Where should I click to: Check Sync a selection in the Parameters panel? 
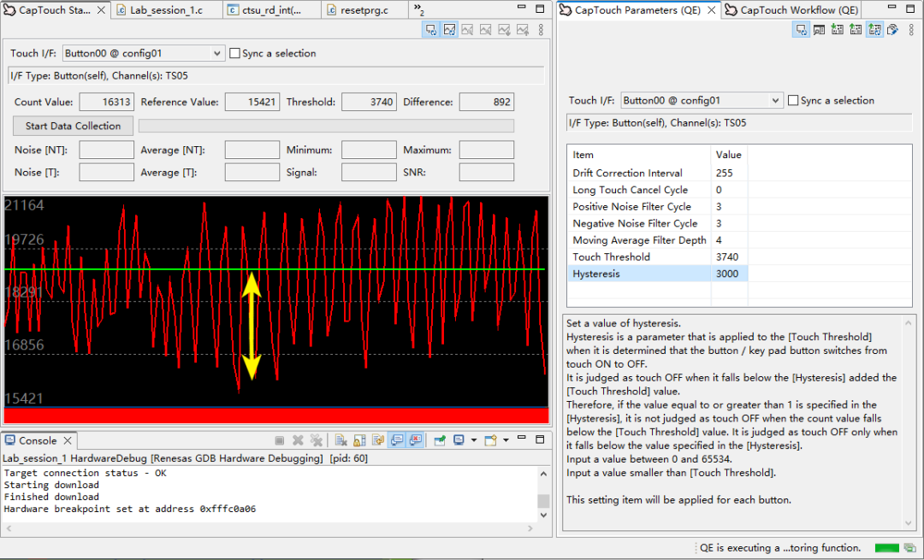pos(793,101)
